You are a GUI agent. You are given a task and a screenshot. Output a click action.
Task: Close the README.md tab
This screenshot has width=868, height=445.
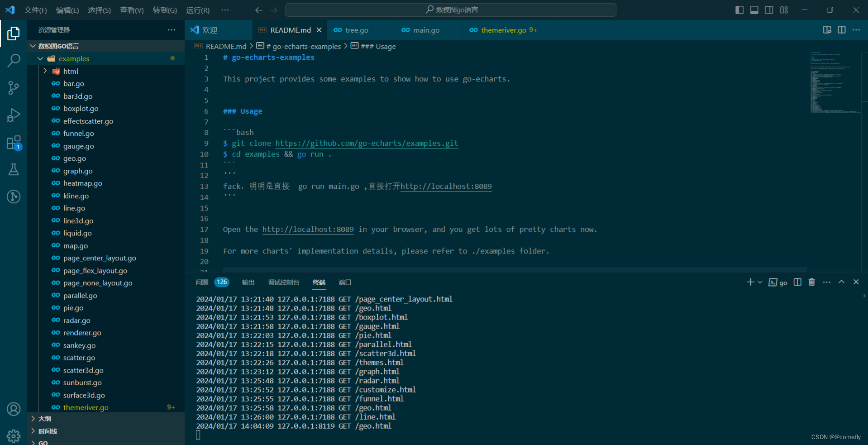pos(319,30)
